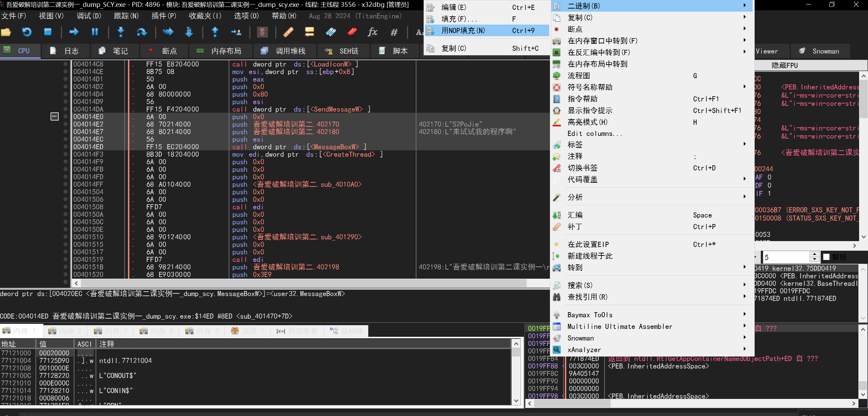
Task: Click the 隐藏FPU button
Action: point(784,65)
